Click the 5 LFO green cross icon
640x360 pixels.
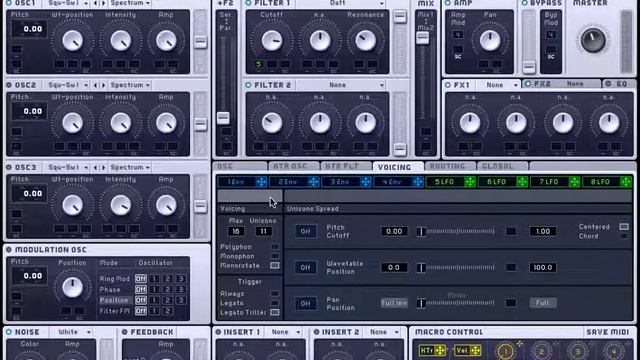[470, 182]
